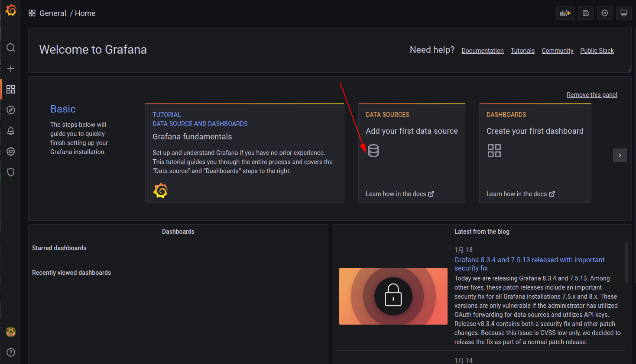Open the Dashboards grid icon in sidebar
636x364 pixels.
11,89
